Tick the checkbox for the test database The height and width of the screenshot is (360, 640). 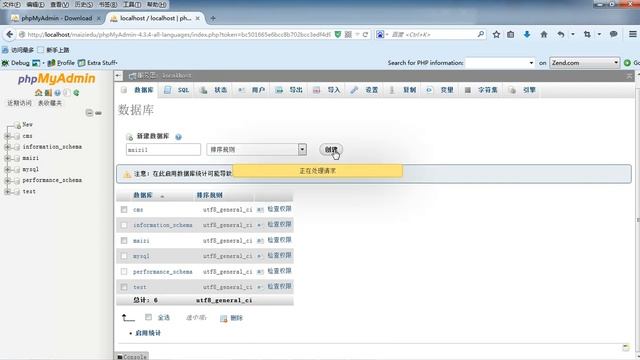(124, 287)
